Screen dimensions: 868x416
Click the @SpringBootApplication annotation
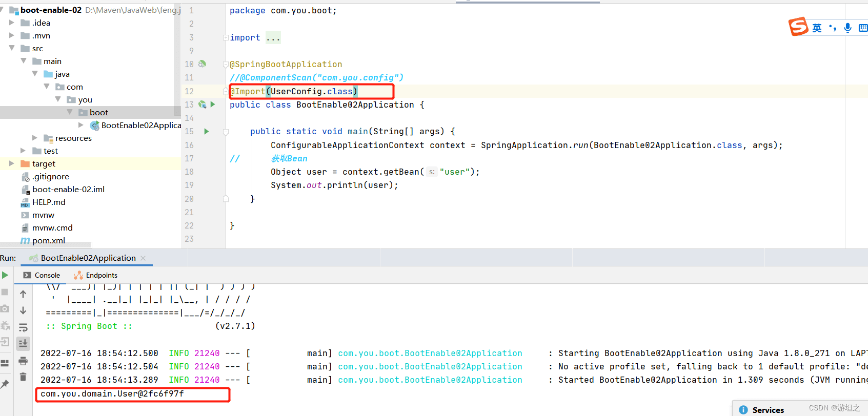[x=286, y=64]
